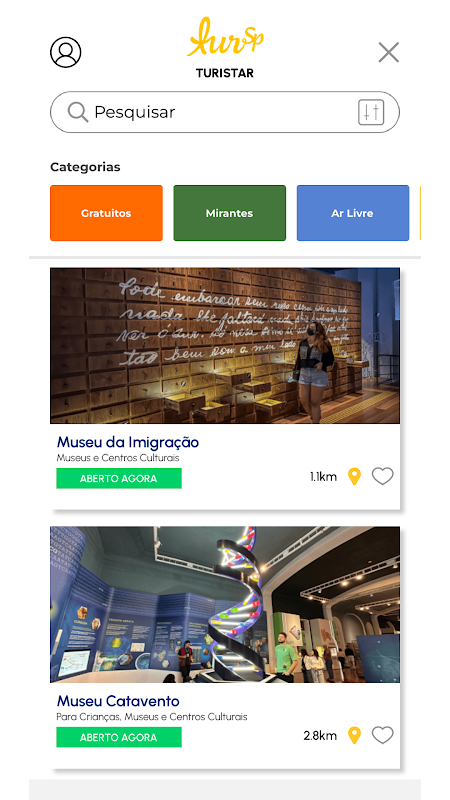The width and height of the screenshot is (450, 800).
Task: Click the turSP logo at top
Action: pyautogui.click(x=225, y=37)
